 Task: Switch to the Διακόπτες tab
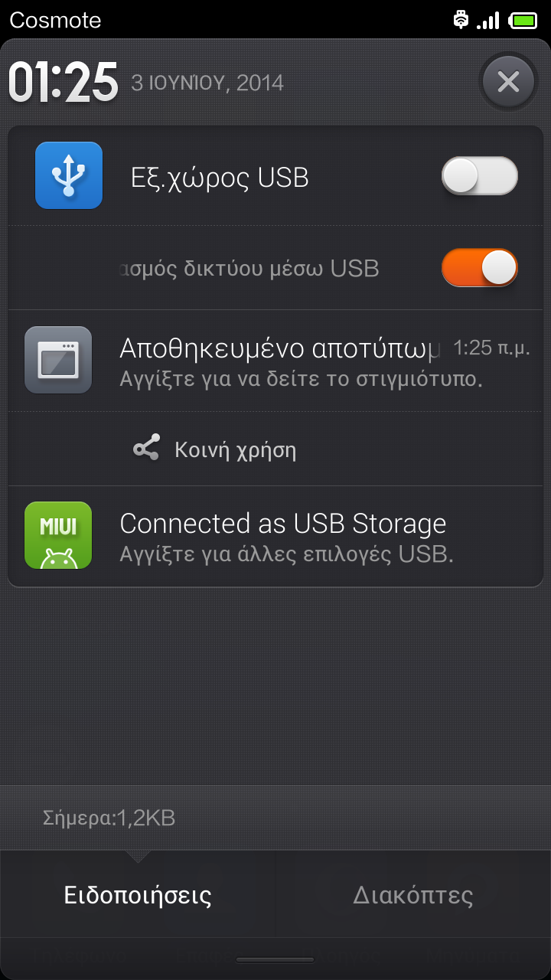(413, 895)
